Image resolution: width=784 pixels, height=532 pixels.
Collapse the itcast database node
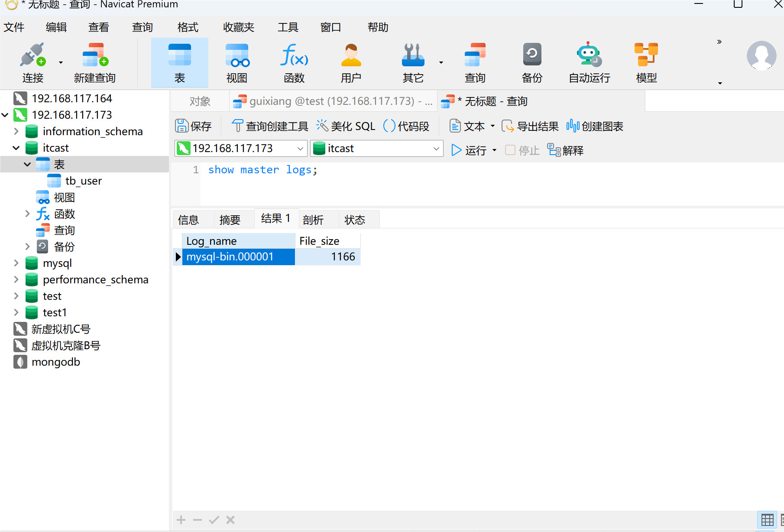16,148
